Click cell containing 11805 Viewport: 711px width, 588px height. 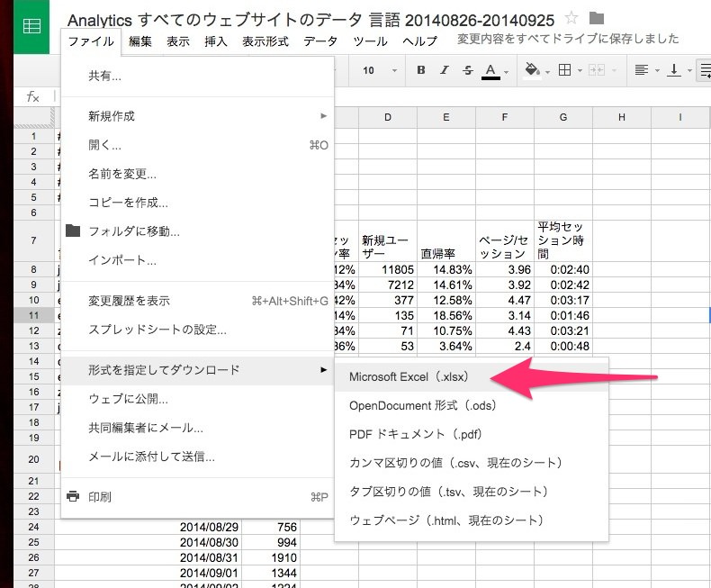[x=388, y=269]
